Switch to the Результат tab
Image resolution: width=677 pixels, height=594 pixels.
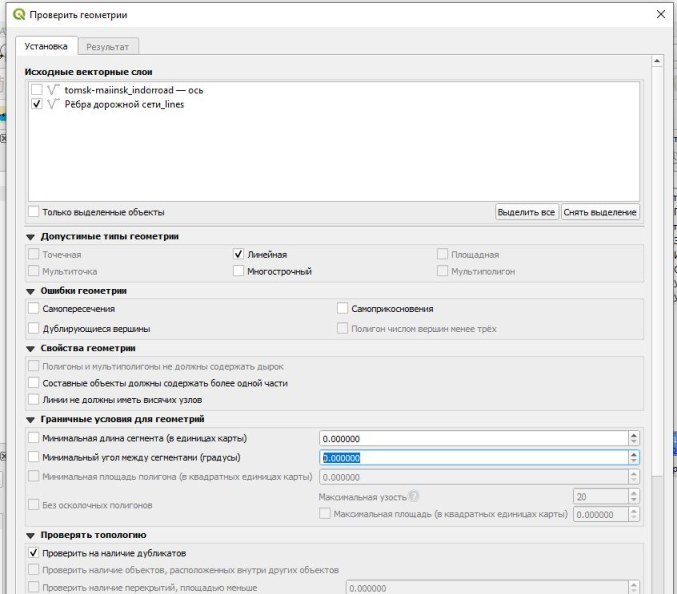(108, 47)
